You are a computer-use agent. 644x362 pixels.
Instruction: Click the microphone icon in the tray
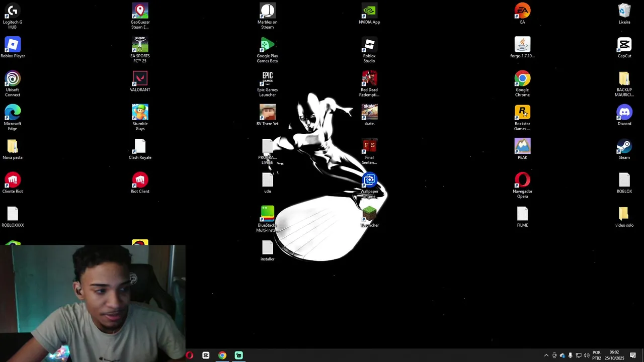tap(570, 355)
